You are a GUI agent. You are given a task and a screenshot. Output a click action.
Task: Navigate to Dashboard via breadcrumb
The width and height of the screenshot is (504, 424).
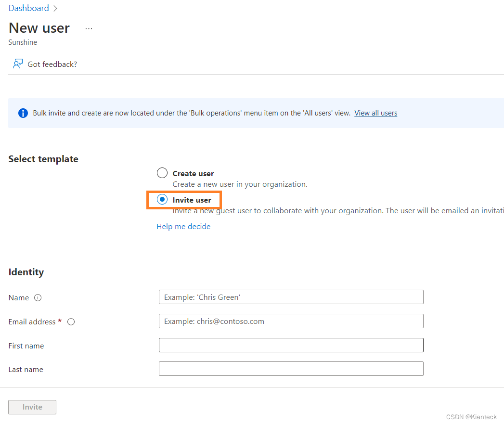tap(28, 8)
